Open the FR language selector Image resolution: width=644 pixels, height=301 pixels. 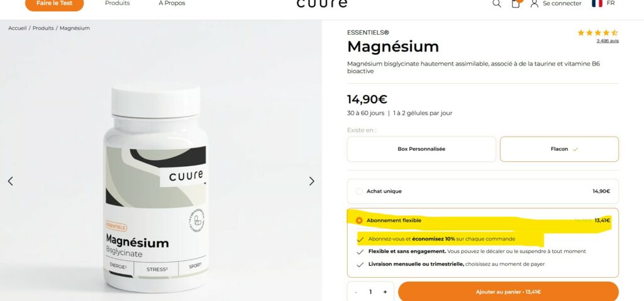pyautogui.click(x=610, y=3)
